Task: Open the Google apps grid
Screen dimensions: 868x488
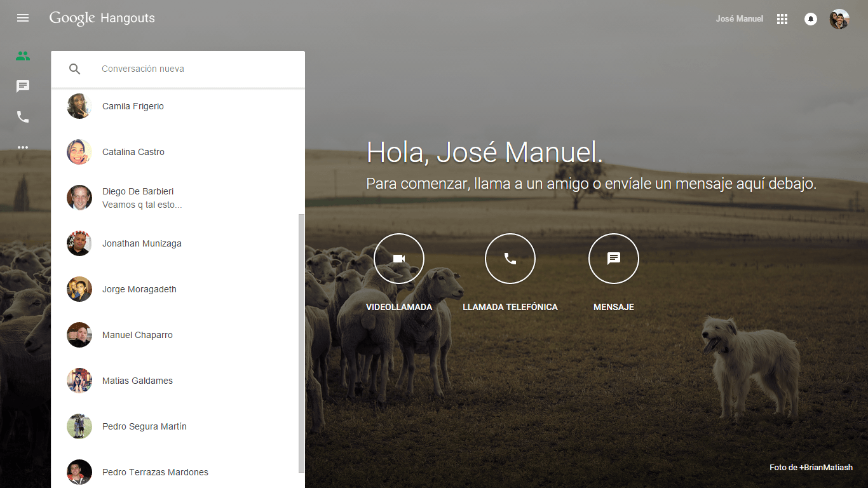Action: point(782,19)
